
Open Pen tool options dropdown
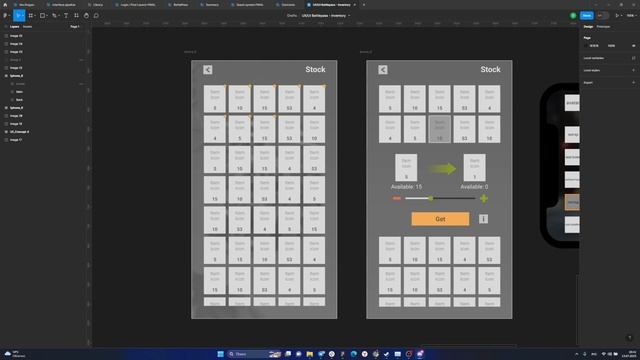[x=59, y=16]
